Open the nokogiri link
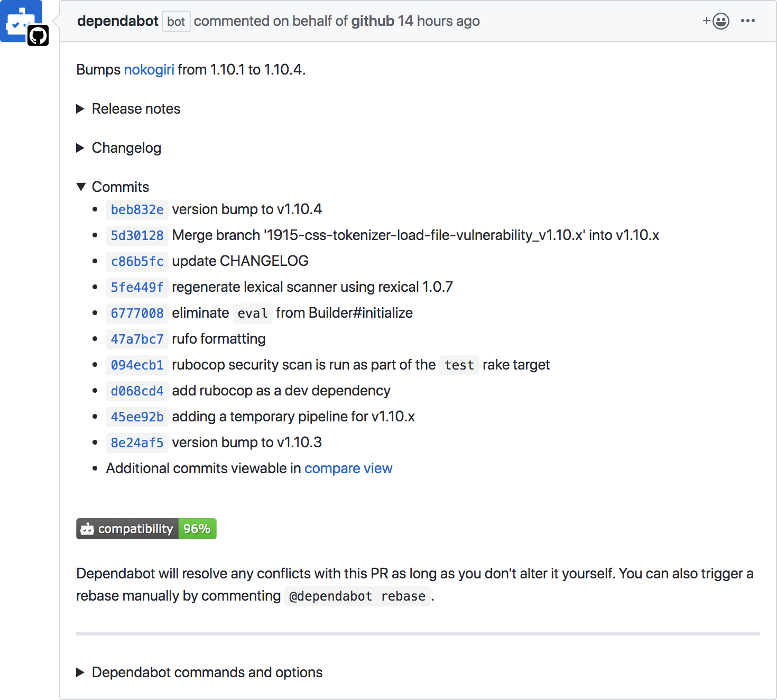The height and width of the screenshot is (700, 777). [x=149, y=70]
